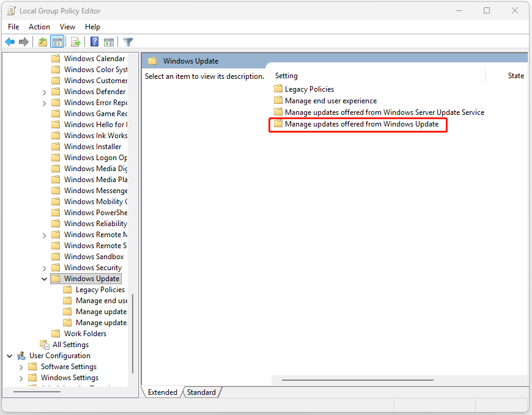Image resolution: width=532 pixels, height=415 pixels.
Task: Expand the Windows Defender tree node
Action: pyautogui.click(x=44, y=91)
